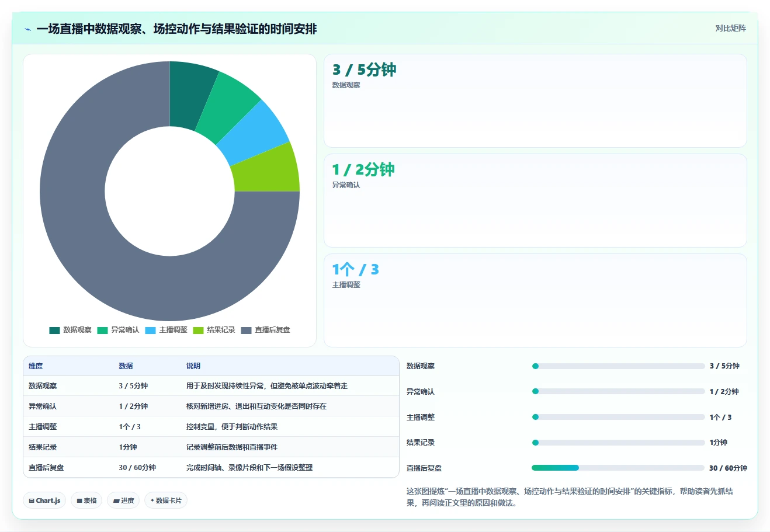The height and width of the screenshot is (532, 770).
Task: Click 直播后复盘 label beside progress bar
Action: (424, 468)
